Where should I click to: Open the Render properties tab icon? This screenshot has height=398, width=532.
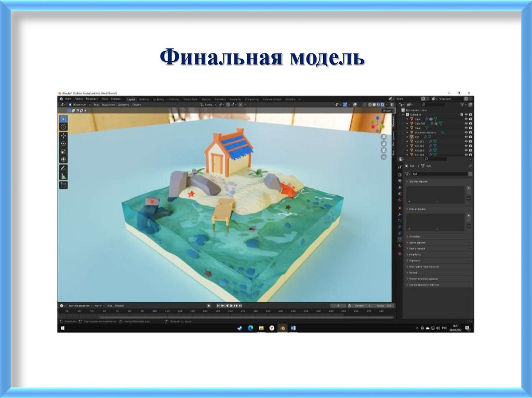click(x=400, y=175)
